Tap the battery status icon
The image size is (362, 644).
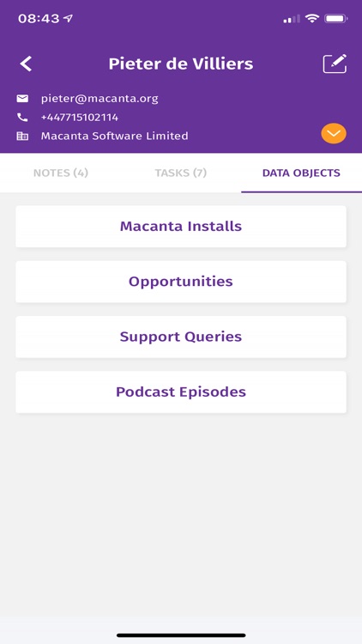coord(336,19)
